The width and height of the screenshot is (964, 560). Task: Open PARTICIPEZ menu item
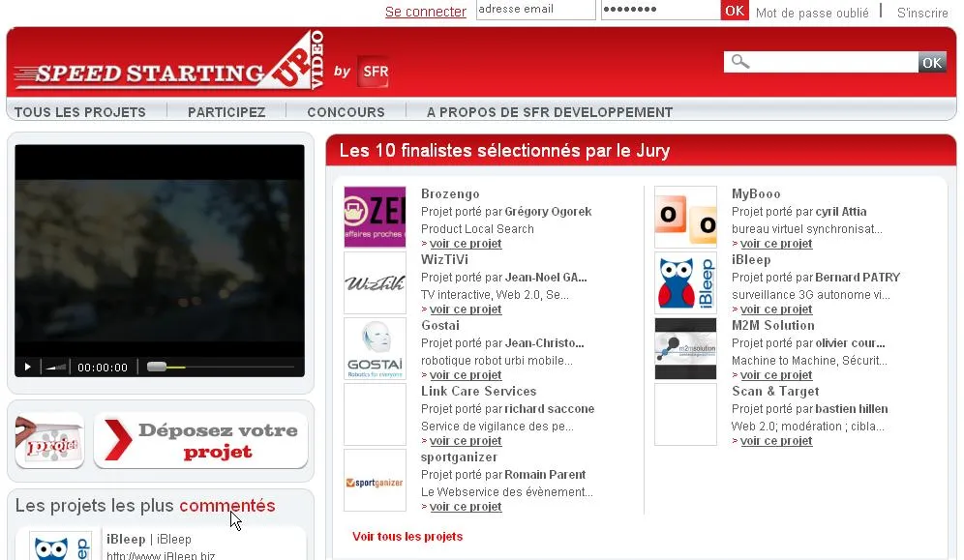click(x=226, y=112)
